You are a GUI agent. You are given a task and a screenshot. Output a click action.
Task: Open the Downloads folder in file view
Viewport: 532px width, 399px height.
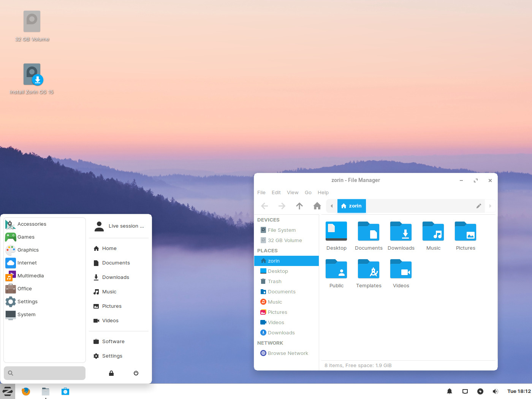[x=401, y=232]
